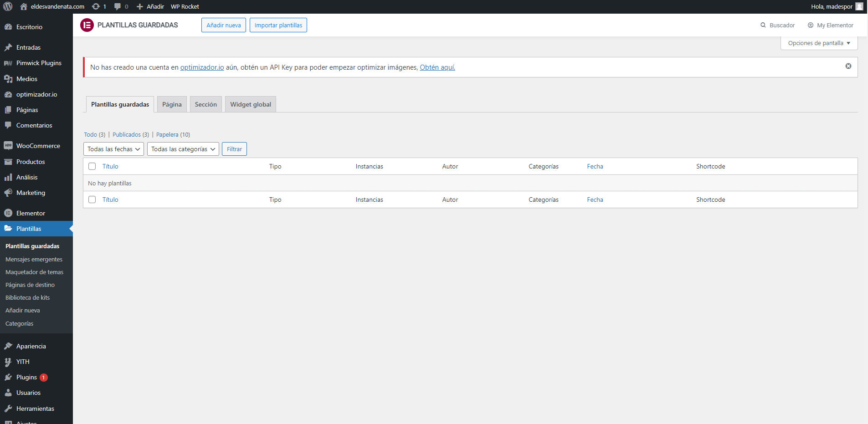868x424 pixels.
Task: Click the plus Añadir icon in admin bar
Action: pos(140,6)
